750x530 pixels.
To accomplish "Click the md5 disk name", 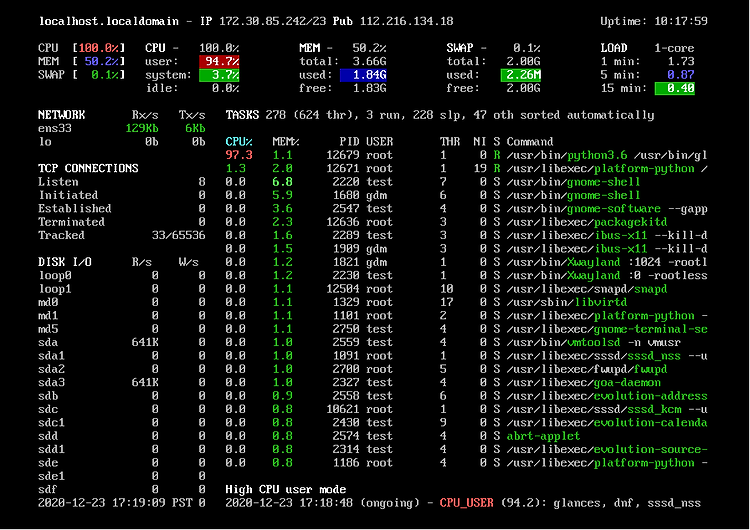I will tap(48, 329).
